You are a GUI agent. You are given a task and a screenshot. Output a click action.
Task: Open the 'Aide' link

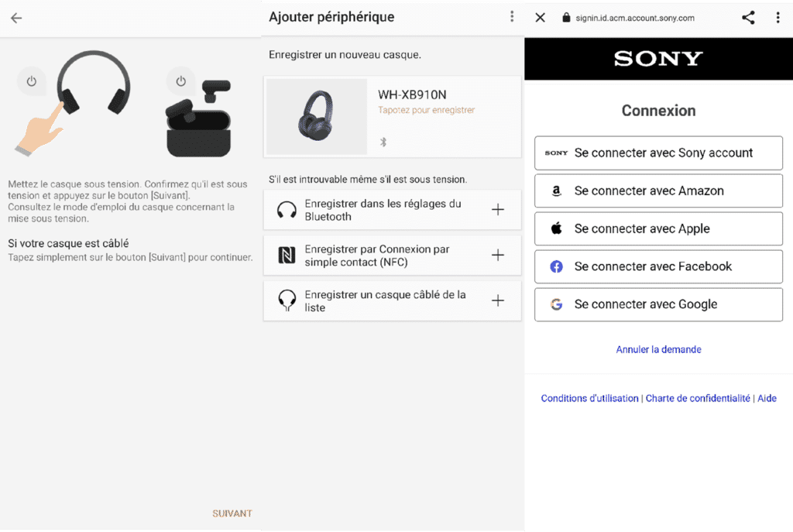(x=767, y=399)
